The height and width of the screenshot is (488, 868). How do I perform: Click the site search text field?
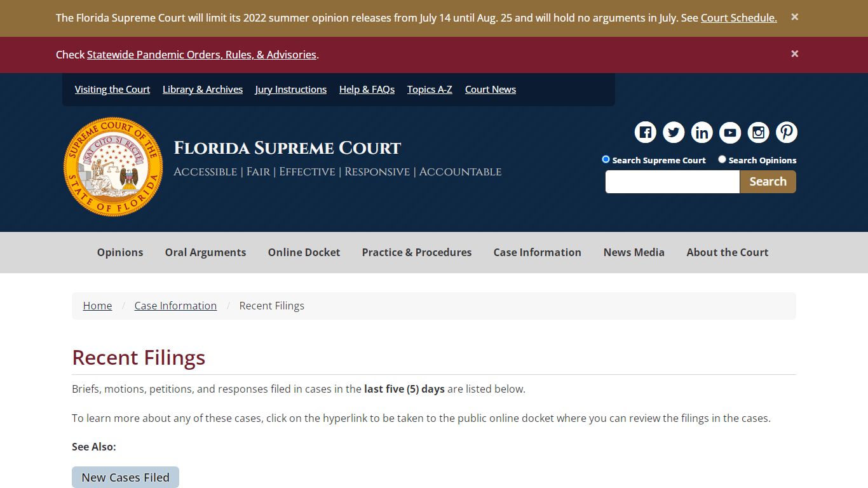(672, 182)
